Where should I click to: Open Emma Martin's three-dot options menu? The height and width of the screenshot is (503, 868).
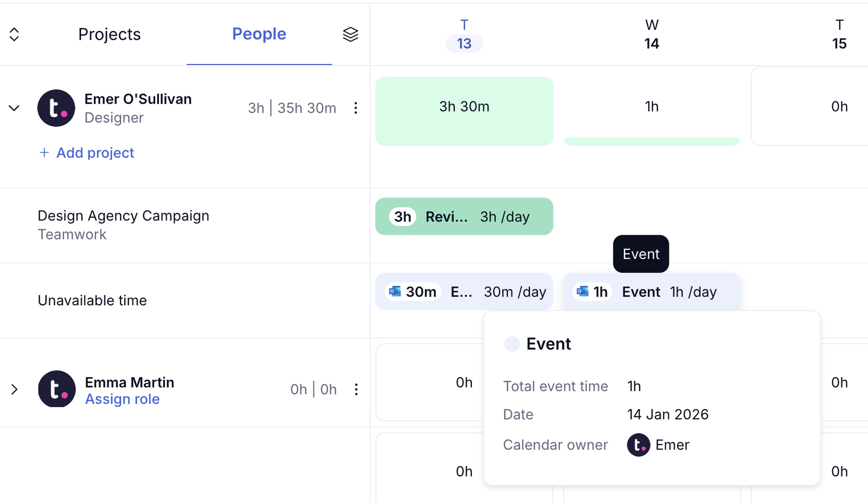tap(356, 389)
